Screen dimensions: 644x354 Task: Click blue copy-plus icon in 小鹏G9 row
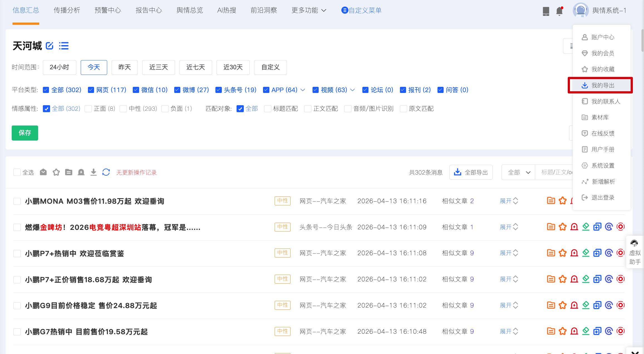(597, 305)
